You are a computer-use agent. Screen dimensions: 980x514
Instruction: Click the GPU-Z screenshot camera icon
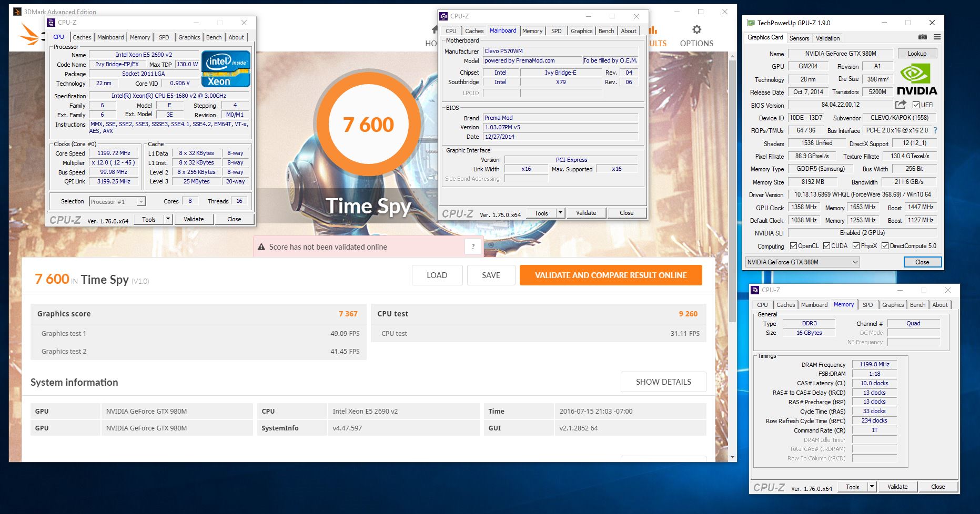923,37
